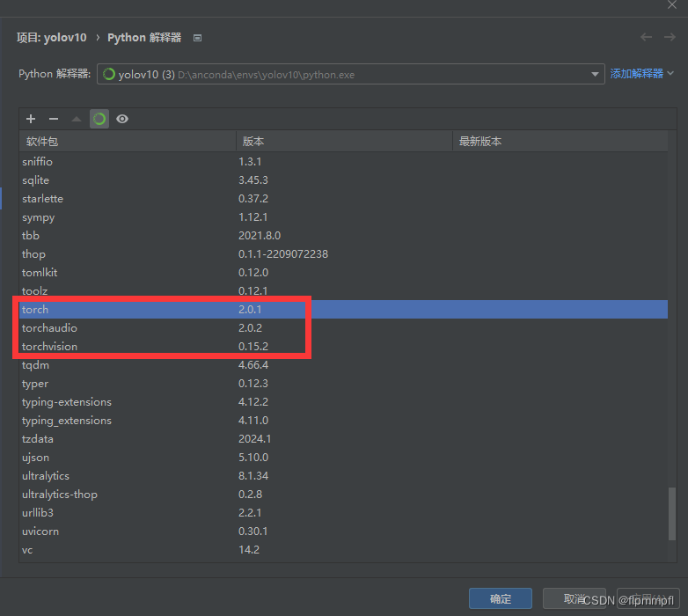
Task: Select the ultralytics package row
Action: 344,475
